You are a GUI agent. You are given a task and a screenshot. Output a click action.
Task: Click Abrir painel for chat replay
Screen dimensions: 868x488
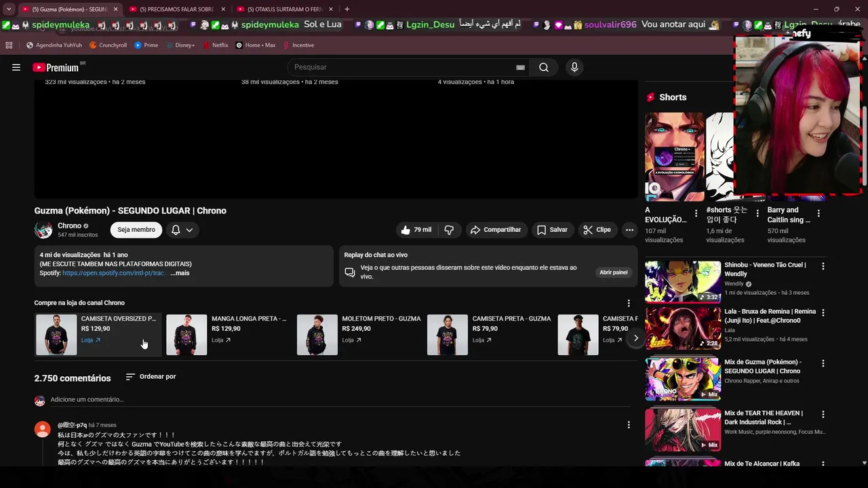614,272
